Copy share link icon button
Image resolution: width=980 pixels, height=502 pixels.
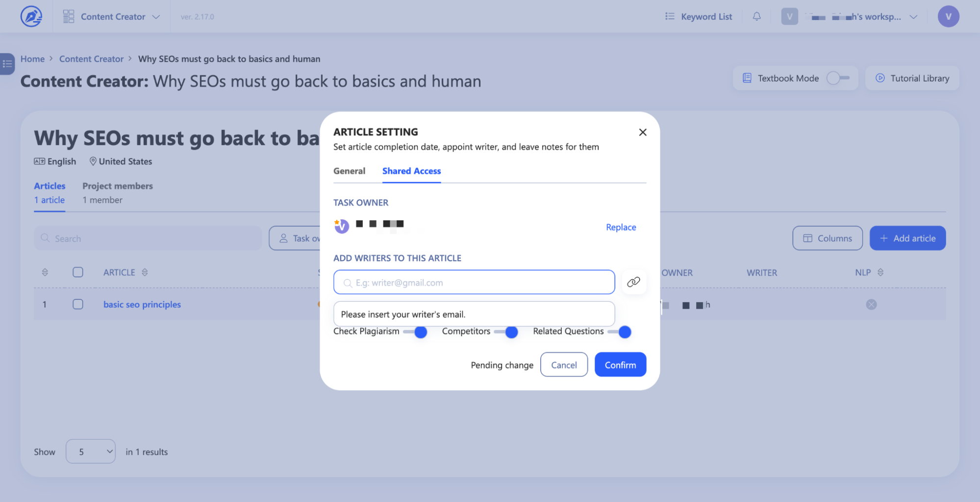coord(633,282)
